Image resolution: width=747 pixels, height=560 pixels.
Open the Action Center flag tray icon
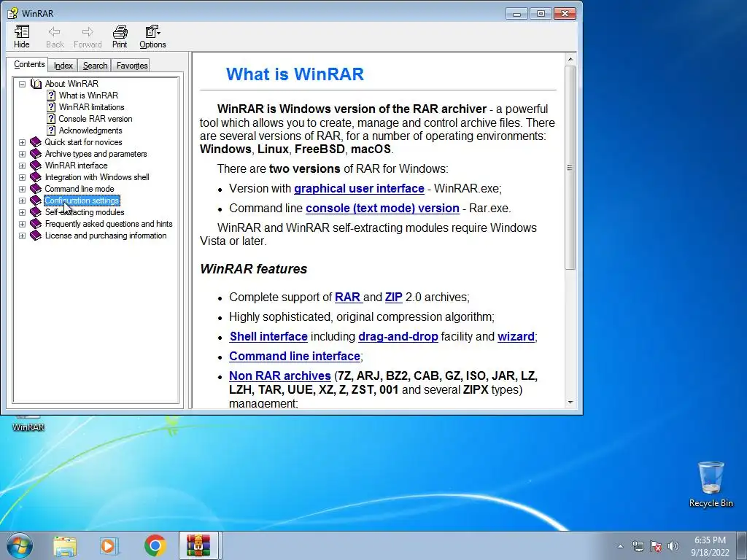(656, 546)
